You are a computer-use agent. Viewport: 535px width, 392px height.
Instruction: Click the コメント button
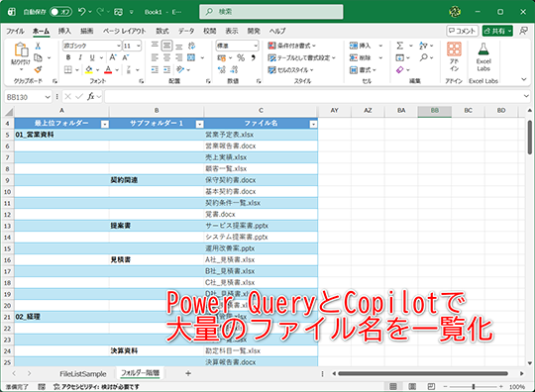coord(463,31)
